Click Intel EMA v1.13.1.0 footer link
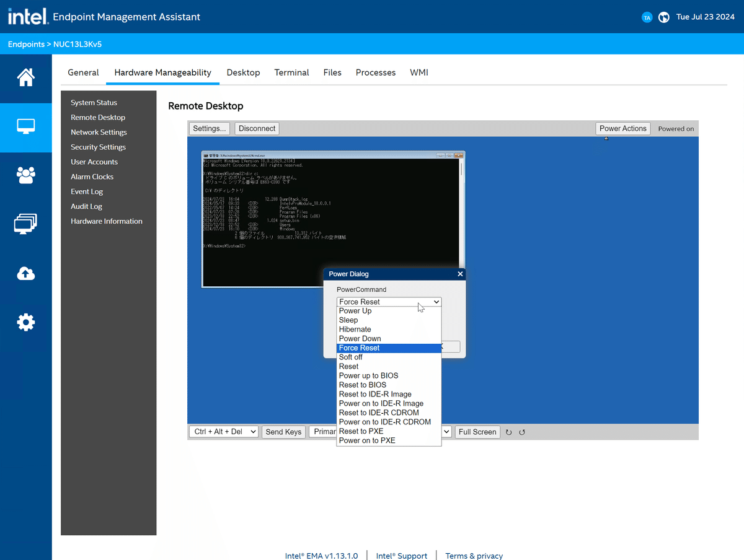This screenshot has width=744, height=560. 321,556
